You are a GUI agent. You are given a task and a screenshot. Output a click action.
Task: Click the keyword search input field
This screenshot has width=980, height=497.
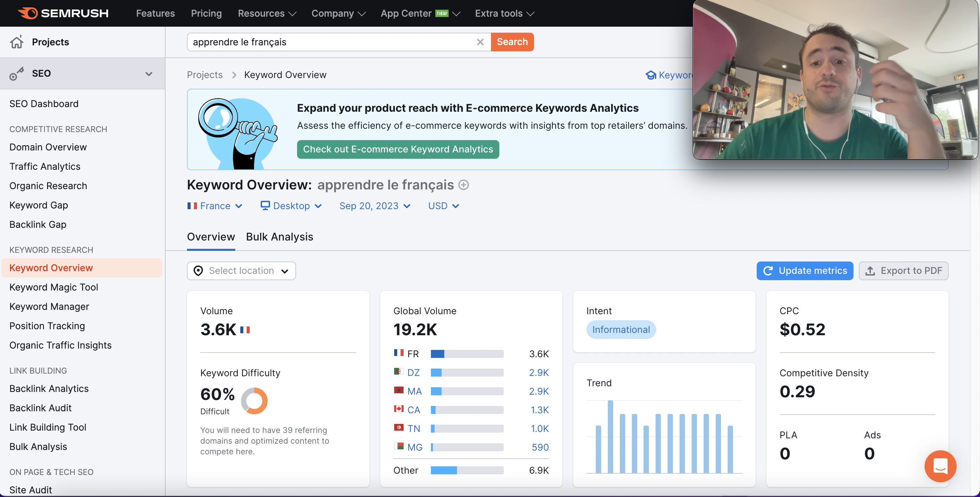(331, 42)
